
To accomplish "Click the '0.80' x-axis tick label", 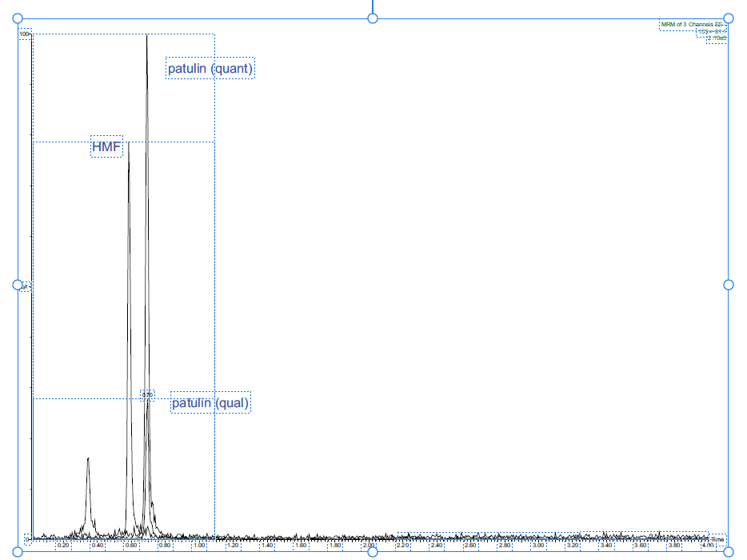I will pyautogui.click(x=165, y=546).
